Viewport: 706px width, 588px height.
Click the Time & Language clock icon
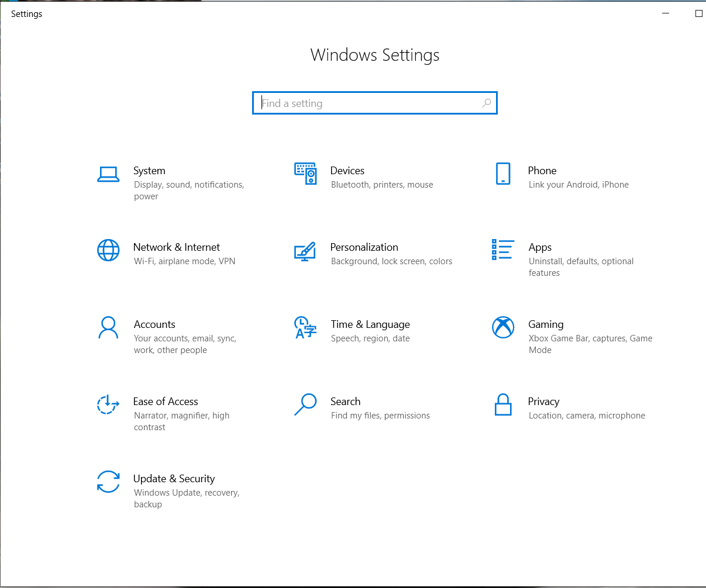coord(305,327)
